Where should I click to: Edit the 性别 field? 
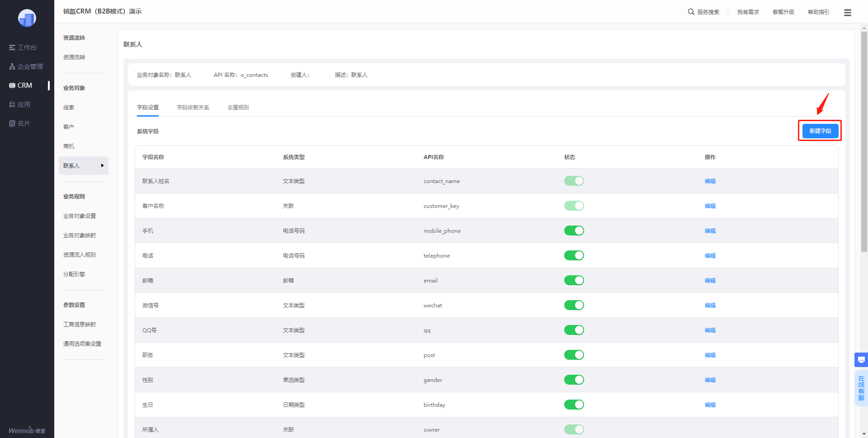pyautogui.click(x=710, y=380)
